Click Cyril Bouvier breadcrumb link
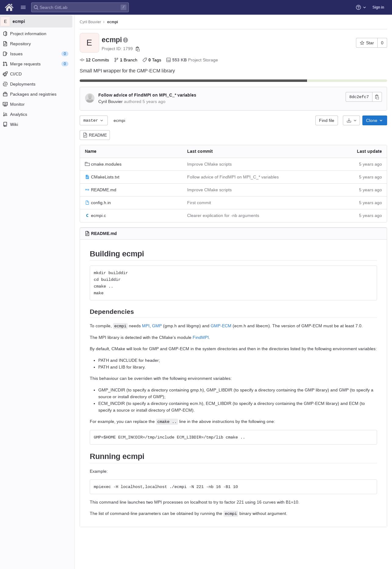Viewport: 392px width, 569px height. pyautogui.click(x=90, y=22)
